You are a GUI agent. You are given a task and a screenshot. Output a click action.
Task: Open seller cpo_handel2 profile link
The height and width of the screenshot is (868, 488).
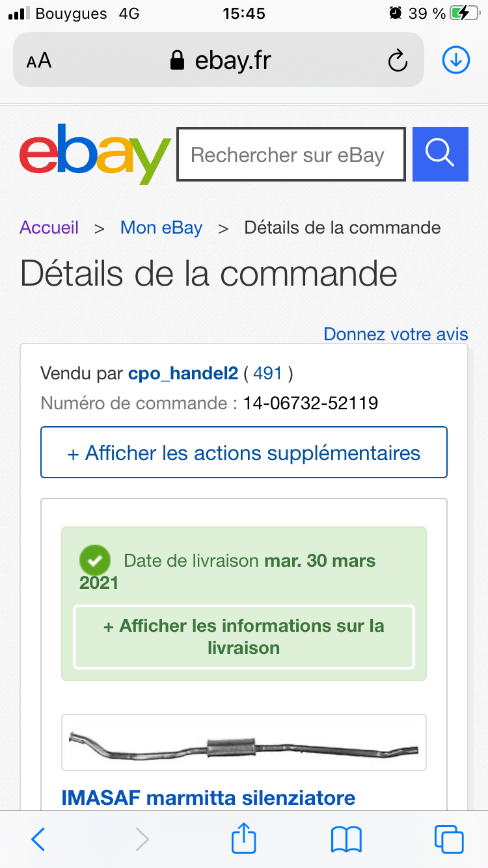coord(182,373)
